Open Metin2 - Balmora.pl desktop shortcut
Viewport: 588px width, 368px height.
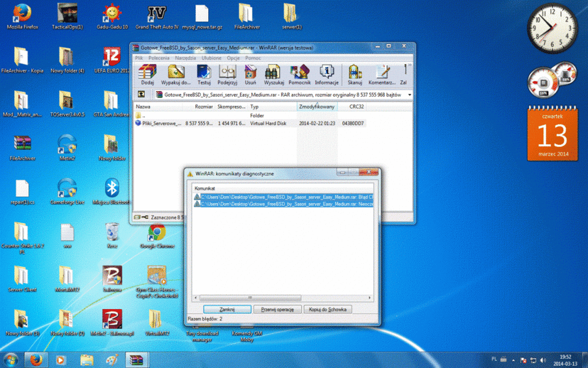tap(112, 323)
